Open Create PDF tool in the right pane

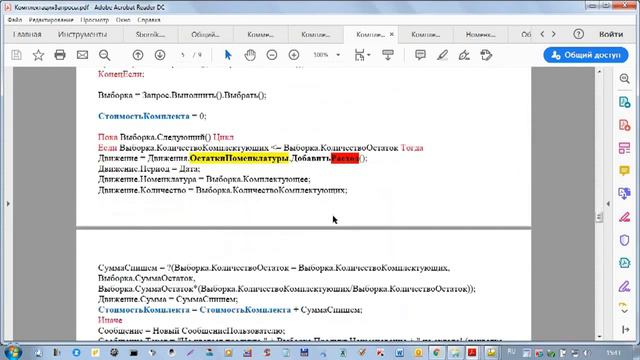point(624,125)
